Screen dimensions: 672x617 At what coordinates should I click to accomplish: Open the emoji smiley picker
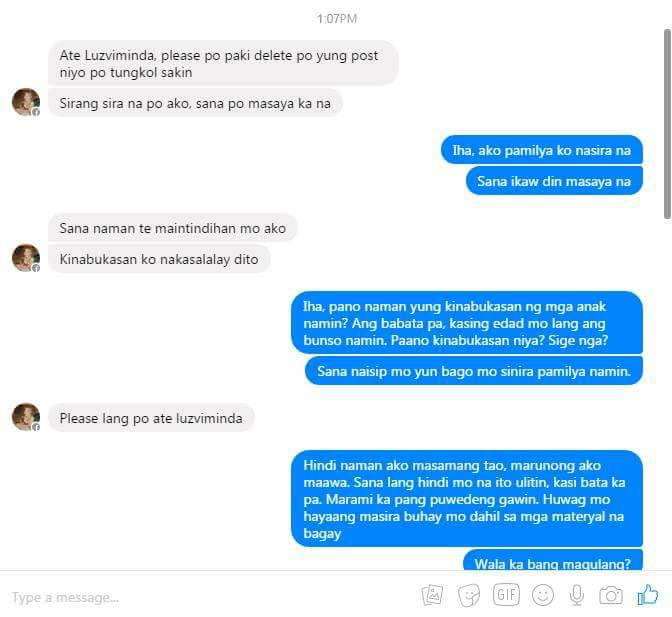click(x=543, y=595)
